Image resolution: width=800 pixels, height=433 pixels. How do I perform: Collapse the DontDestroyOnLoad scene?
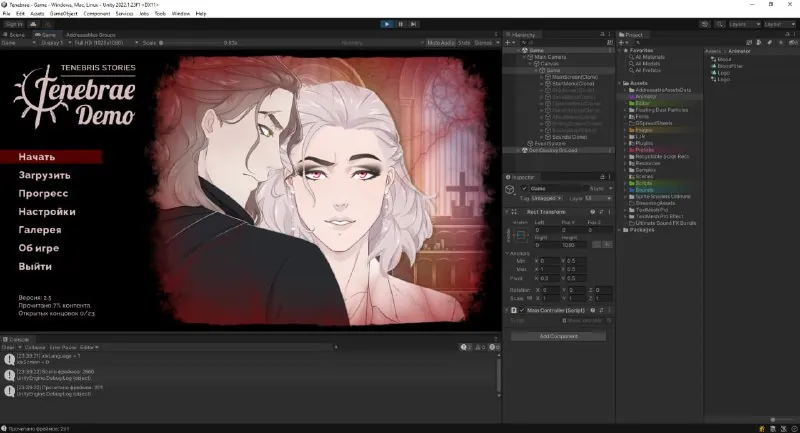[x=518, y=150]
